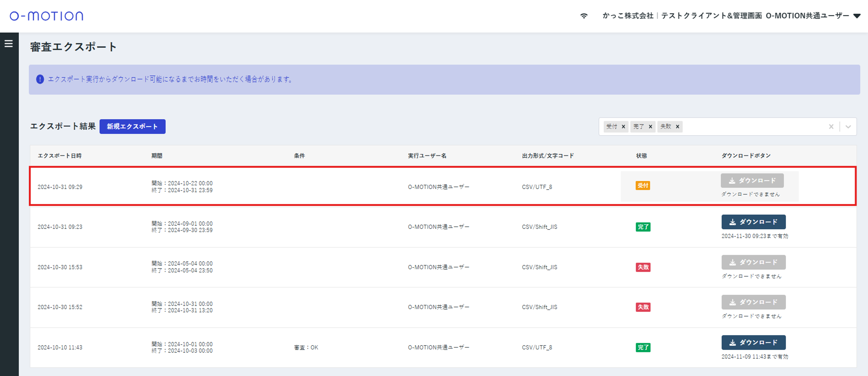Click the red 失敗 badge for 15:53
This screenshot has height=376, width=868.
pos(643,267)
